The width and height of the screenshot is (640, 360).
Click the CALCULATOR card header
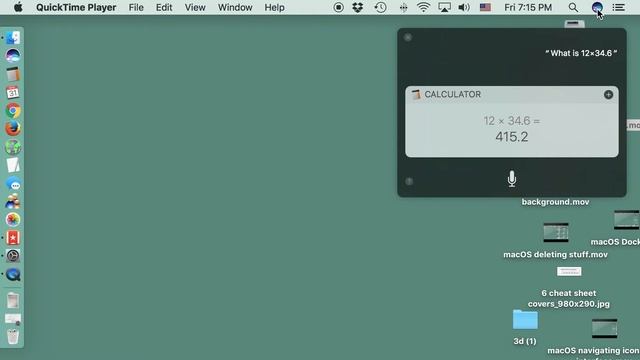point(511,95)
